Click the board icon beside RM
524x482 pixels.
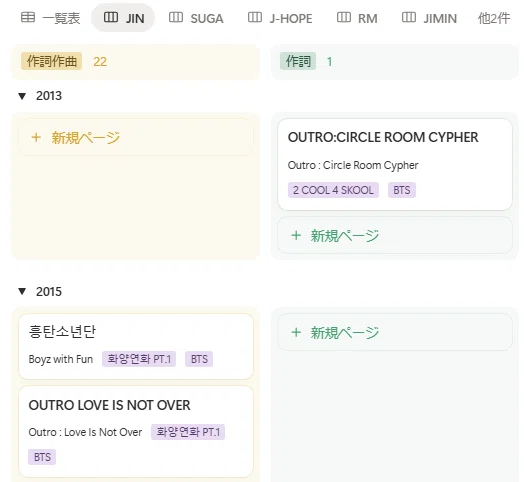pos(344,17)
